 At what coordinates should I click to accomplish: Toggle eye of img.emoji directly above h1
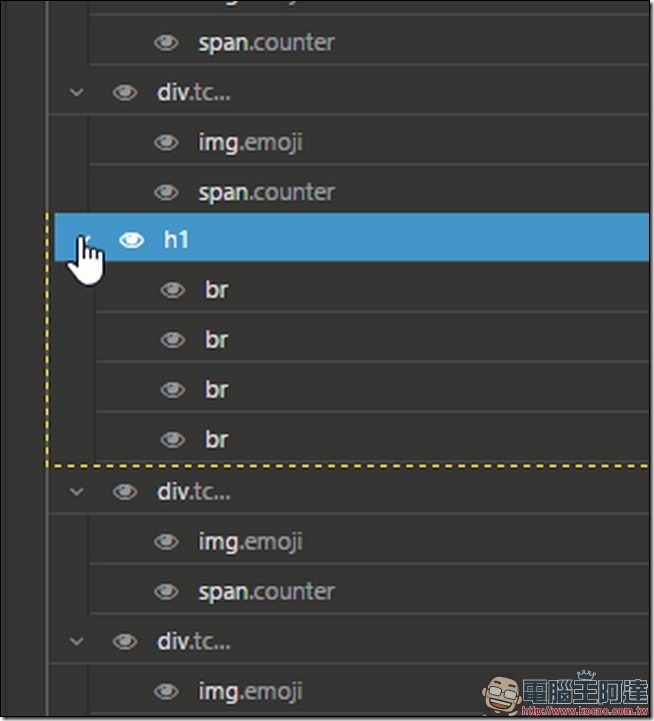pyautogui.click(x=166, y=142)
